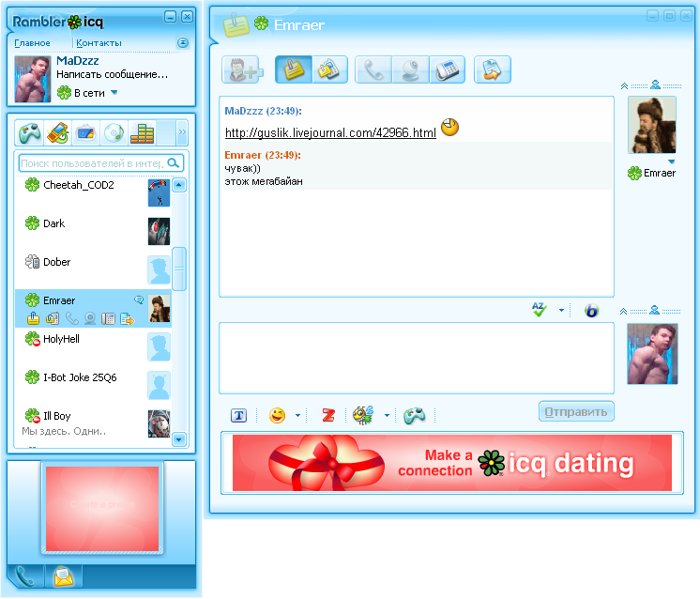Open the text formatting T icon

pyautogui.click(x=239, y=416)
